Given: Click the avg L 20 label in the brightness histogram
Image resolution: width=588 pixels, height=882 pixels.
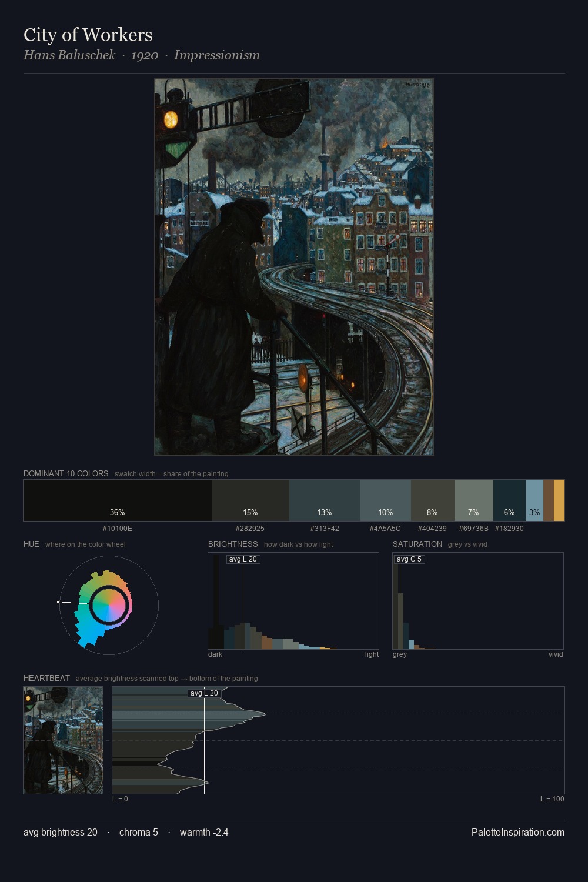Looking at the screenshot, I should tap(243, 559).
